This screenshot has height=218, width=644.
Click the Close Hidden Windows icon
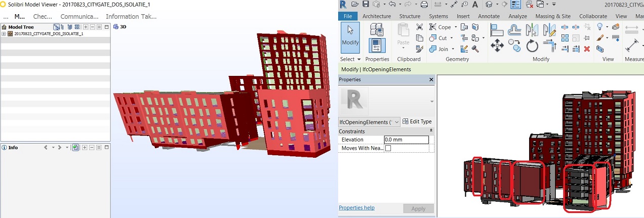pyautogui.click(x=529, y=5)
